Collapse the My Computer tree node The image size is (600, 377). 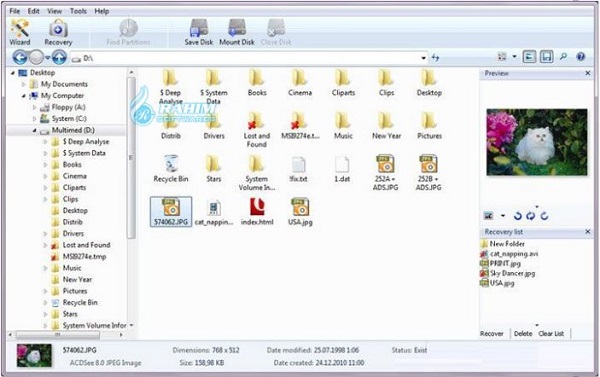(24, 96)
